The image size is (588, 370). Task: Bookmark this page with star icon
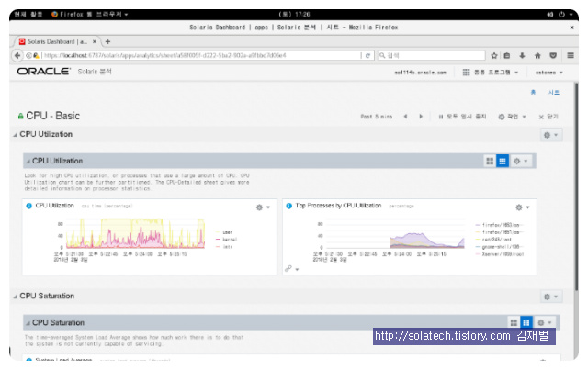click(494, 55)
